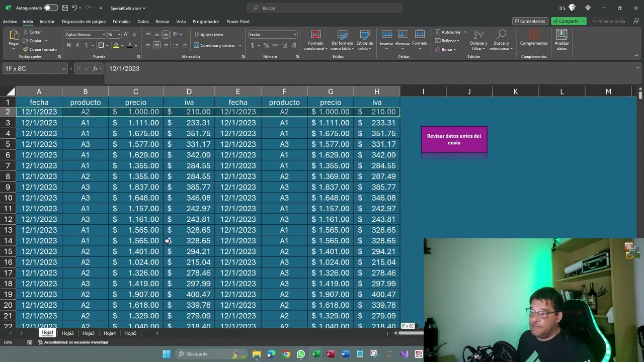Click the Save disk icon

(65, 8)
